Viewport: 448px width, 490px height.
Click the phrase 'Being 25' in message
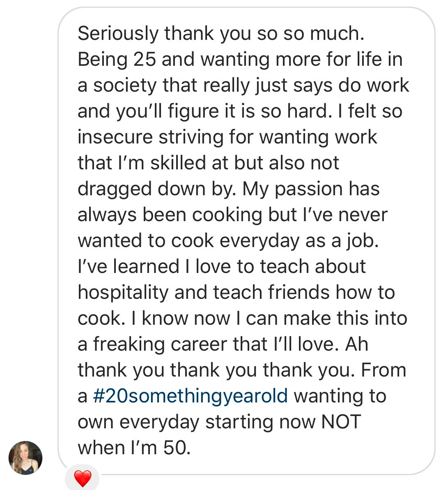tap(117, 60)
